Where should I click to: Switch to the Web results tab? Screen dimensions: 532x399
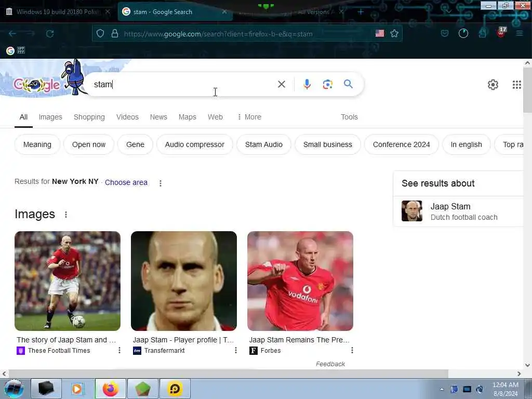(x=215, y=117)
